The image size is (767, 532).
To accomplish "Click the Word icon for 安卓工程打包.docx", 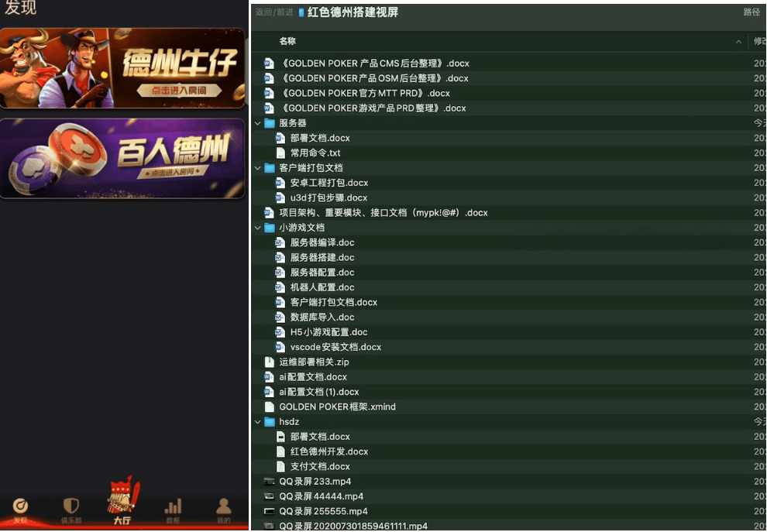I will (x=280, y=183).
